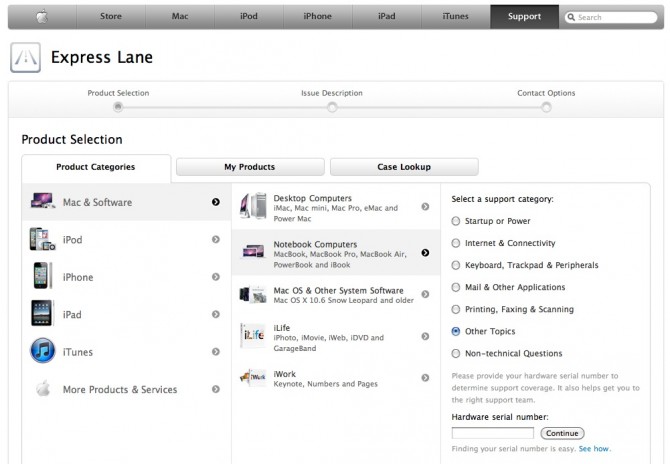The width and height of the screenshot is (670, 464).
Task: Click the grey Apple logo beside More Products
Action: tap(43, 388)
